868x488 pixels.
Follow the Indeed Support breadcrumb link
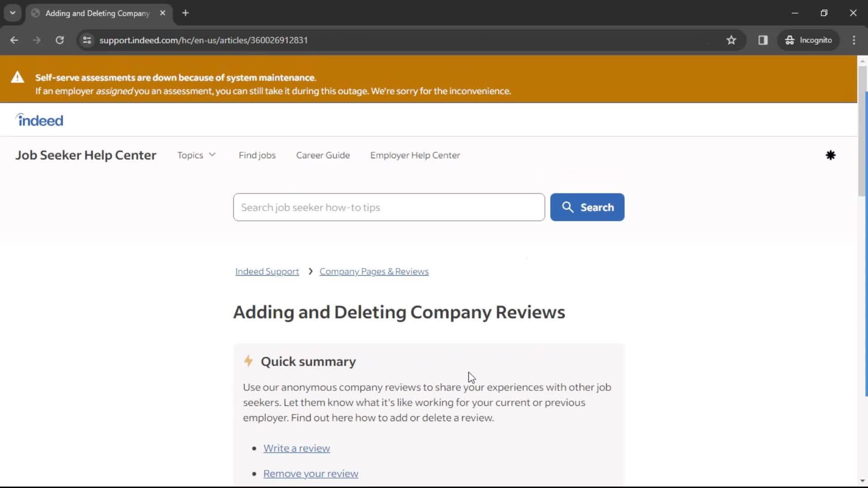click(x=267, y=272)
